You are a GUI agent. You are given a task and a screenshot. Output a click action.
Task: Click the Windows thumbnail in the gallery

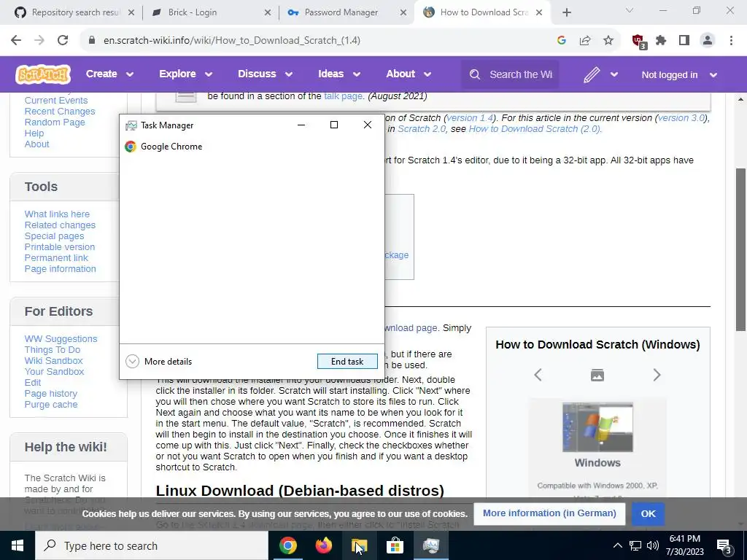tap(597, 427)
